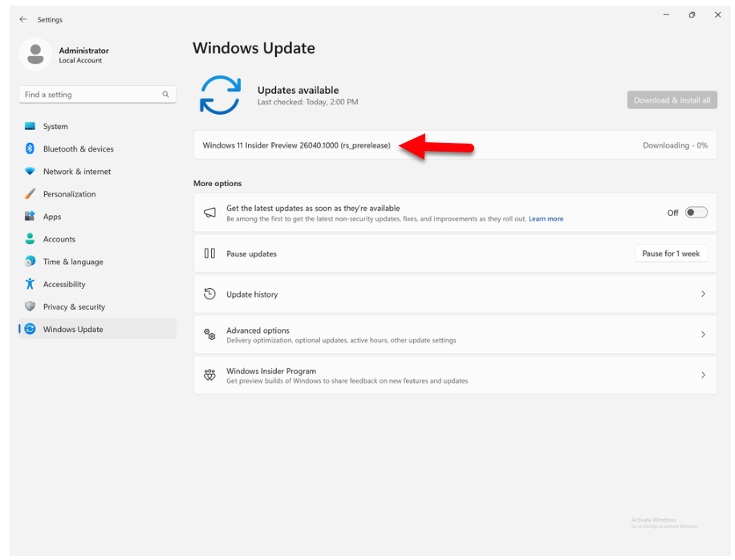Open Privacy & security category
Screen dimensions: 735x560
tap(98, 306)
